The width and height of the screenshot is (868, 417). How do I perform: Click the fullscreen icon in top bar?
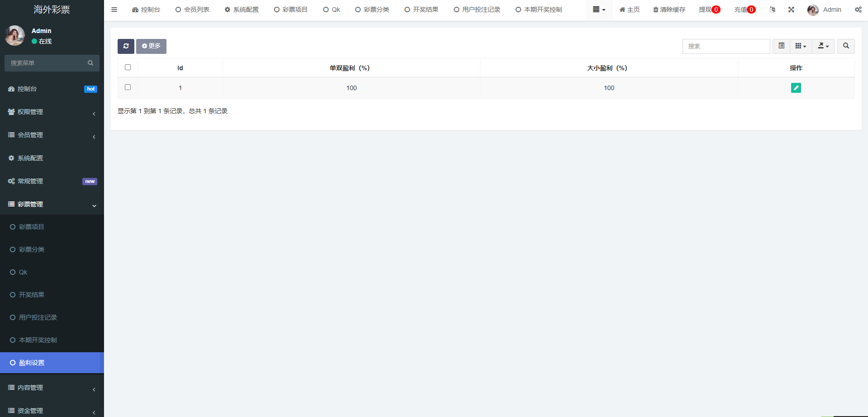pos(791,10)
